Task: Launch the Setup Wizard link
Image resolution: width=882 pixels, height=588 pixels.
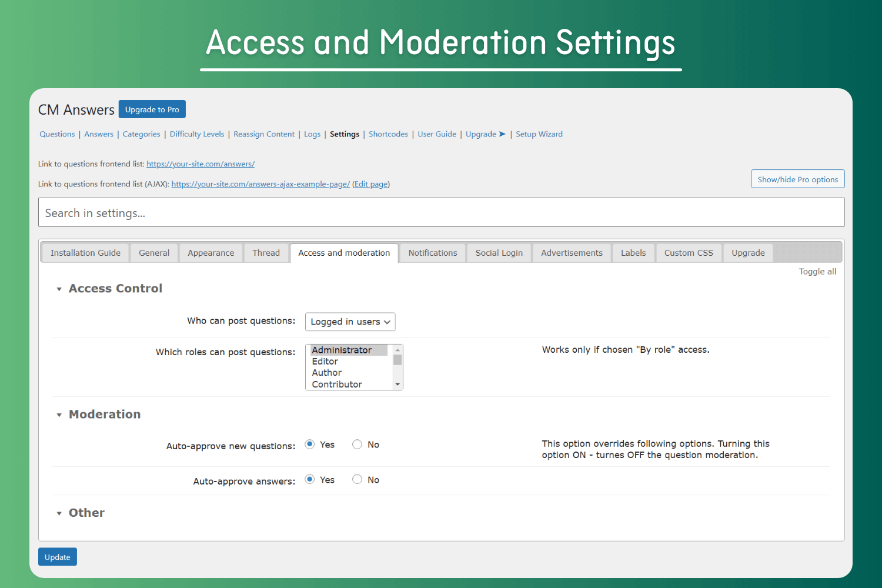Action: [x=539, y=134]
